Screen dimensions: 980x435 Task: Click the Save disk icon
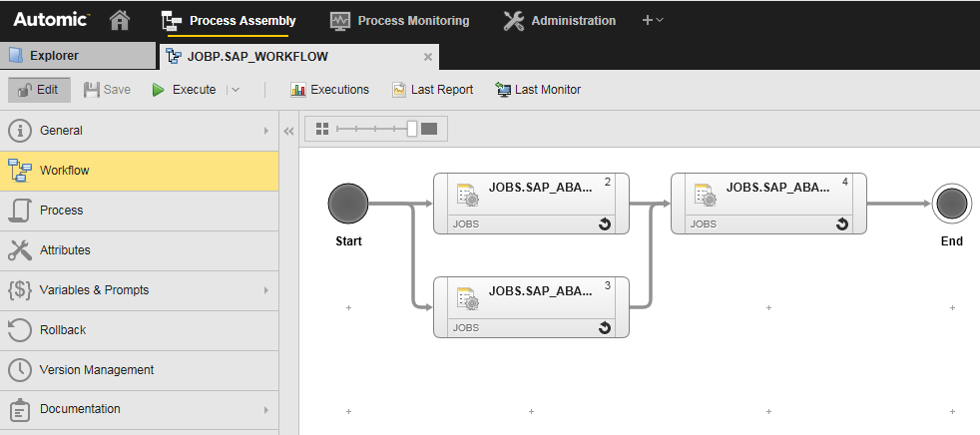click(x=93, y=90)
